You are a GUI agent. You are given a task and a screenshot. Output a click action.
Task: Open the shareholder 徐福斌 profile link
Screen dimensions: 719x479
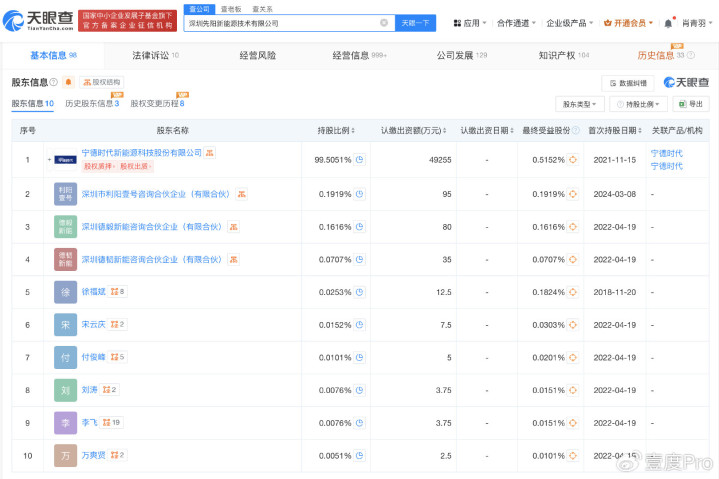[x=94, y=292]
